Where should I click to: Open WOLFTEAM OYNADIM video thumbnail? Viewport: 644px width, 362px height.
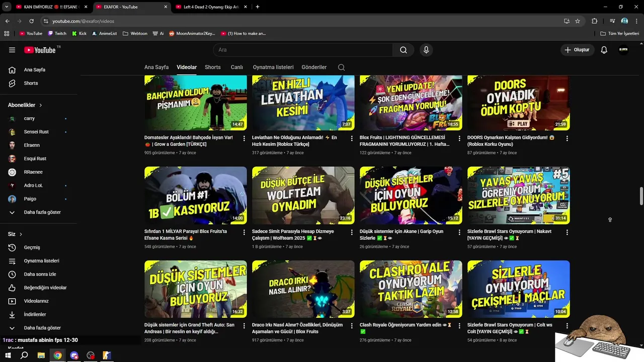(x=303, y=196)
